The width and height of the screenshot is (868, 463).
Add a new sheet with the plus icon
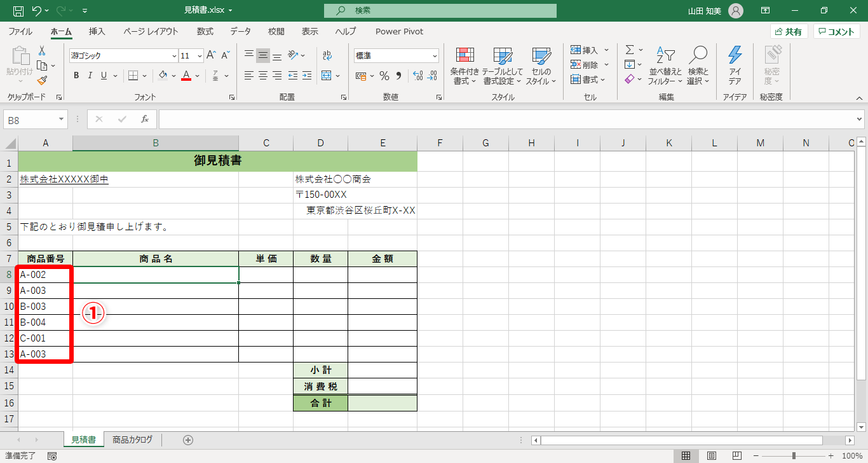click(x=187, y=439)
